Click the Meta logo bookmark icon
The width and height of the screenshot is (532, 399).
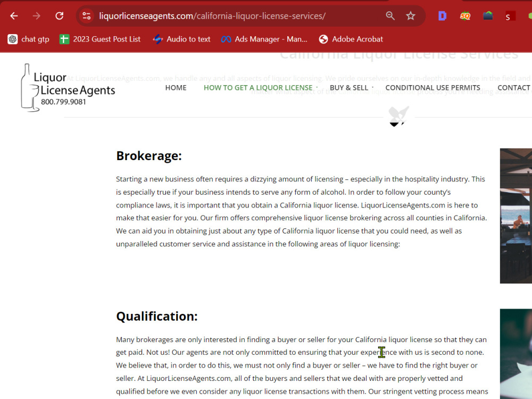click(226, 39)
